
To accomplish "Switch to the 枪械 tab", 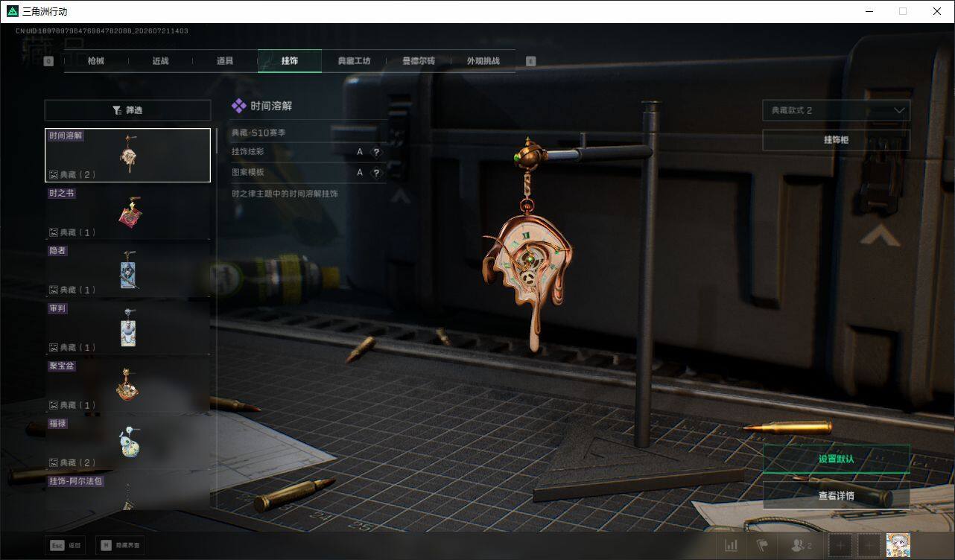I will 96,61.
